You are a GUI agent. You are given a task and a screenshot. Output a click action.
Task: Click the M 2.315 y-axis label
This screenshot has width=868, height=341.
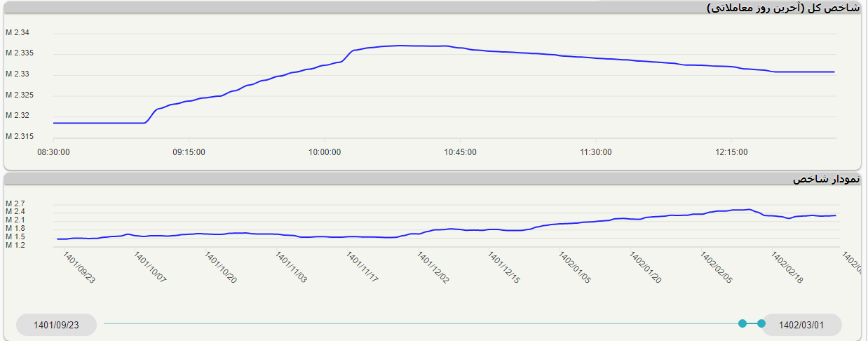point(20,136)
